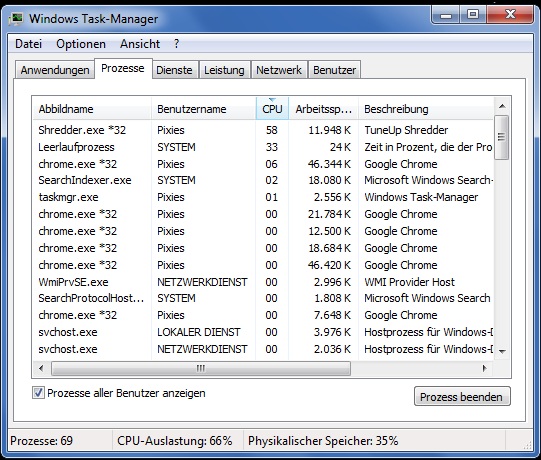Viewport: 541px width, 460px height.
Task: Open the Optionen menu
Action: [x=81, y=44]
